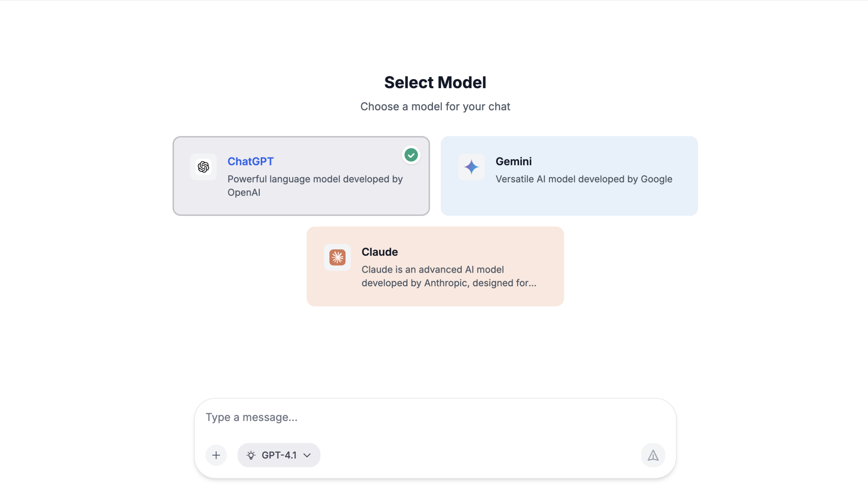Click the 'Versatile AI model' Gemini description
Viewport: 868px width, 484px height.
pos(584,179)
